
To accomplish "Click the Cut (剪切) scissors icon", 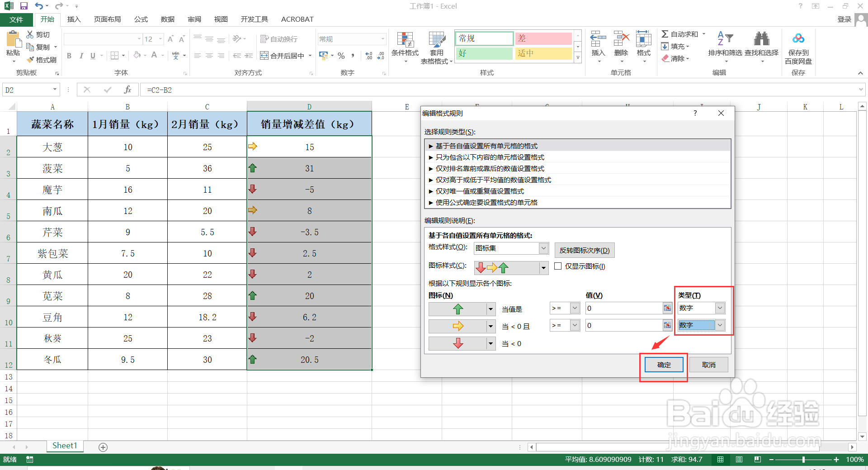I will coord(30,34).
